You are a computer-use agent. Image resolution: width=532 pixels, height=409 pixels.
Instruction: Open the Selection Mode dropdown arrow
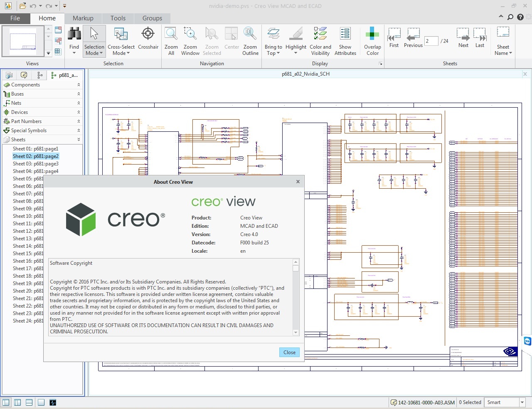101,53
